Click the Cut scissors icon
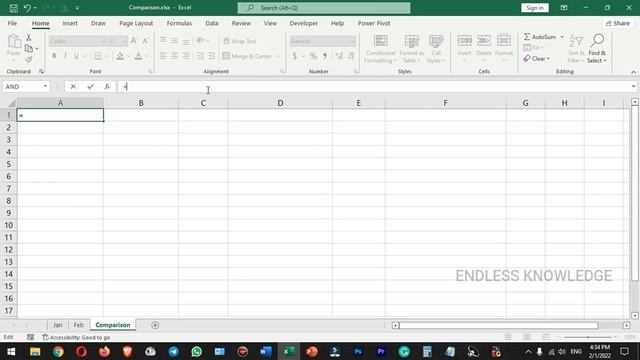The image size is (640, 360). (x=29, y=38)
